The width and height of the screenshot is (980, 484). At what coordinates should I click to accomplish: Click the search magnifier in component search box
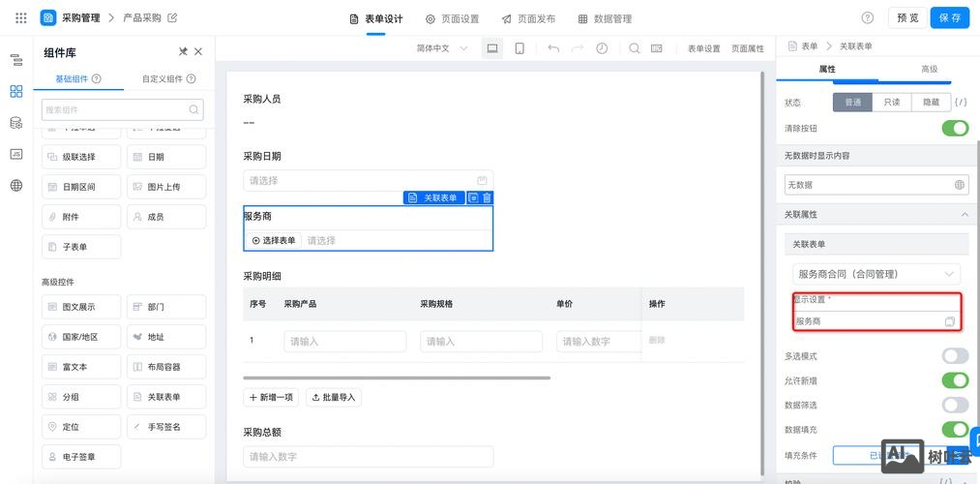tap(193, 110)
